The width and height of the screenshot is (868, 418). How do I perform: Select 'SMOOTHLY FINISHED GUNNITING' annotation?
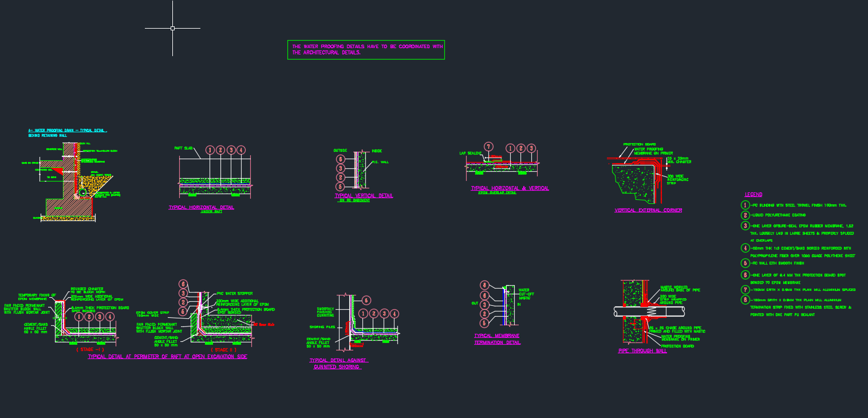tap(325, 312)
